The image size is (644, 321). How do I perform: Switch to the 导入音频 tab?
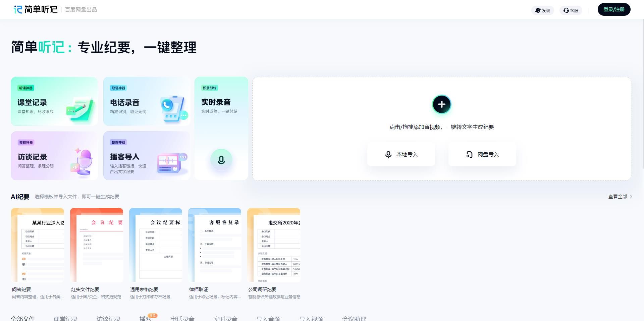(268, 318)
